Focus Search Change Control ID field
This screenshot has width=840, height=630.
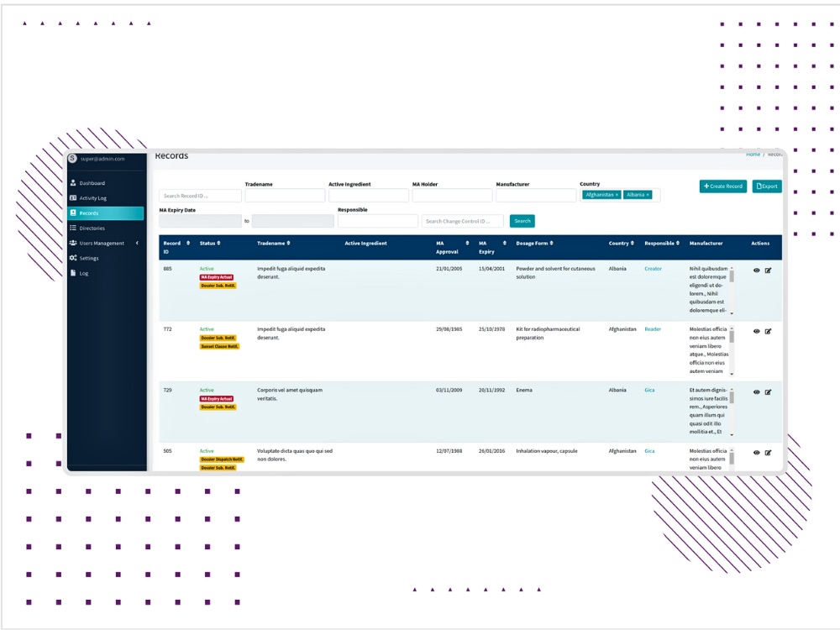462,221
